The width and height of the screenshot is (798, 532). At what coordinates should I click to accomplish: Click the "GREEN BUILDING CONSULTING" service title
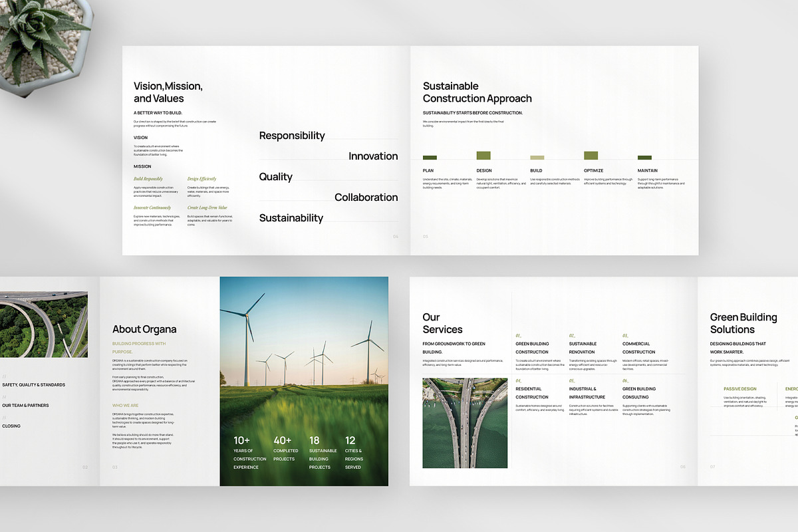640,393
